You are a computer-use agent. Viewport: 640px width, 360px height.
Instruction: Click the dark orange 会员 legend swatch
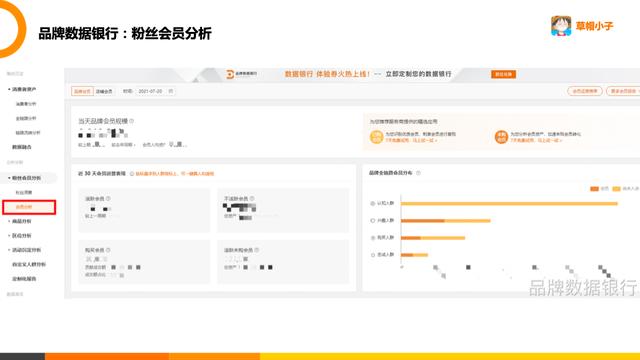[594, 189]
